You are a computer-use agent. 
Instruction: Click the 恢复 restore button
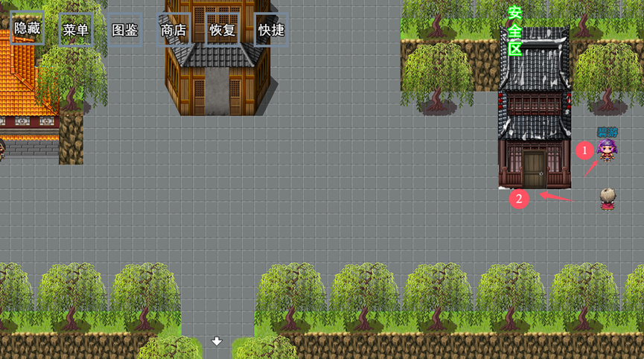[x=222, y=30]
